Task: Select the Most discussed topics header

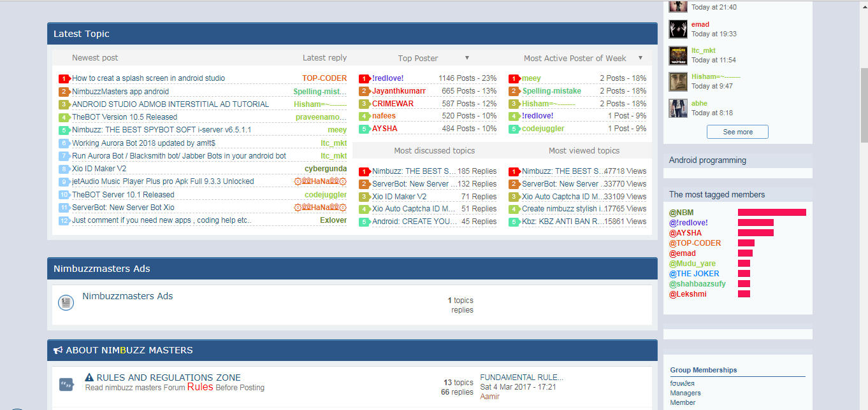Action: click(x=435, y=151)
